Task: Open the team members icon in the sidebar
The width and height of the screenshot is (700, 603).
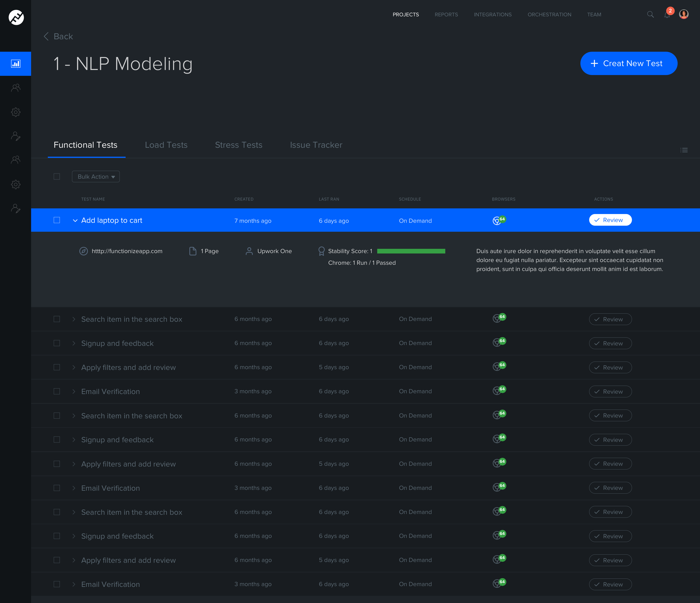Action: tap(16, 88)
